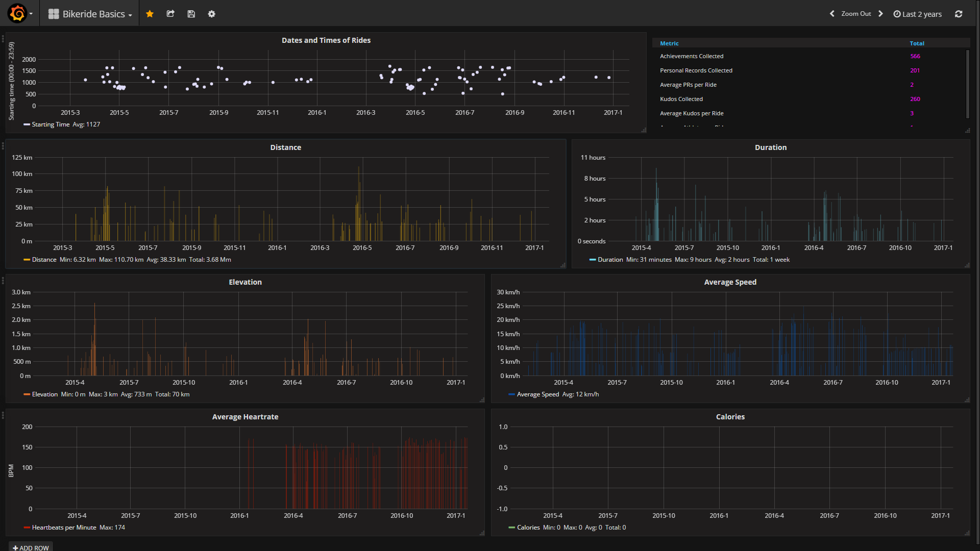Open the Last 2 years time picker
980x551 pixels.
(917, 14)
